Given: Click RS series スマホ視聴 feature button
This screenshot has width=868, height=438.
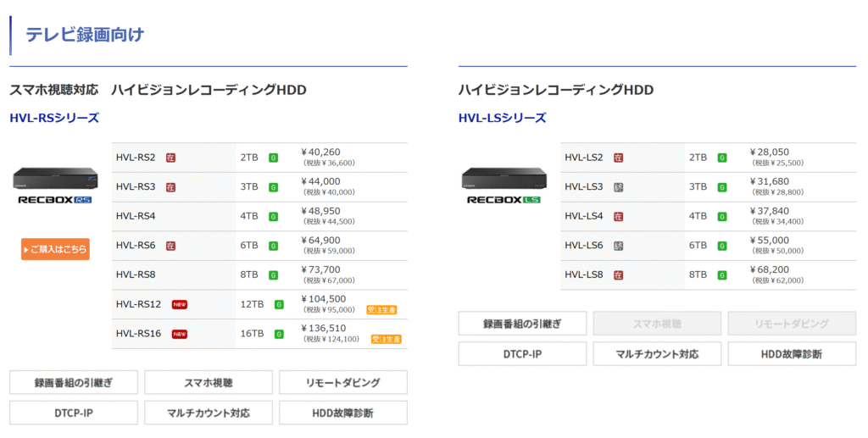Looking at the screenshot, I should click(209, 383).
